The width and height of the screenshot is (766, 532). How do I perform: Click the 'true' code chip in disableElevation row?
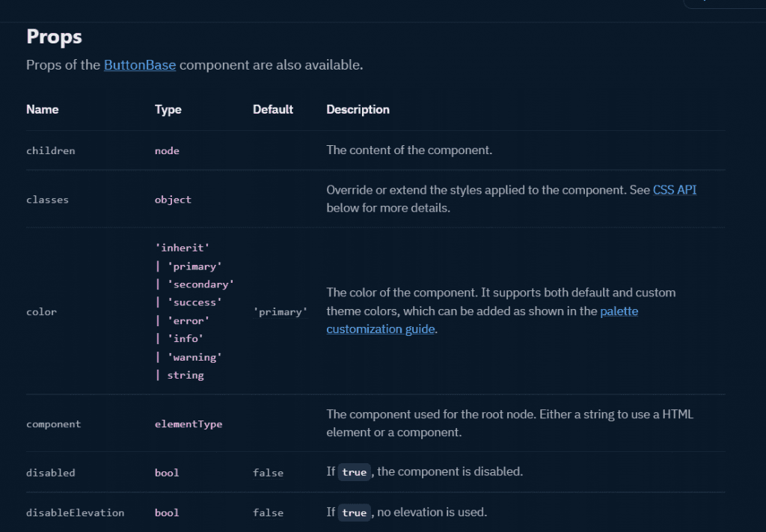(354, 513)
